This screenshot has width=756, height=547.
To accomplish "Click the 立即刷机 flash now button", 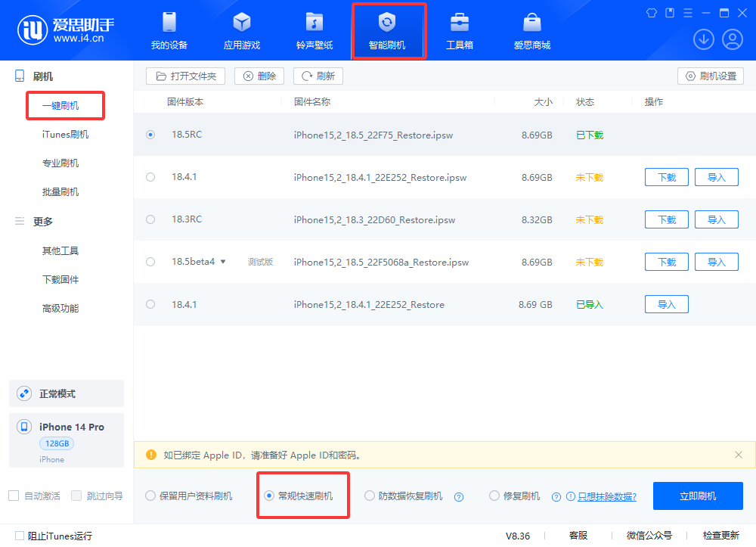I will 697,496.
